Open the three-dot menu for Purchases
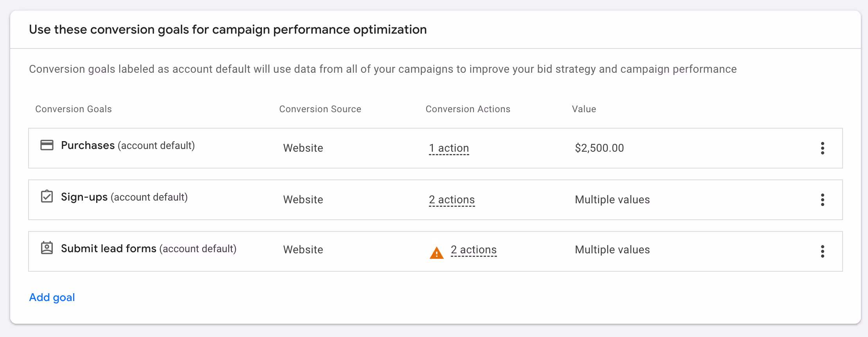The width and height of the screenshot is (868, 337). [x=822, y=148]
